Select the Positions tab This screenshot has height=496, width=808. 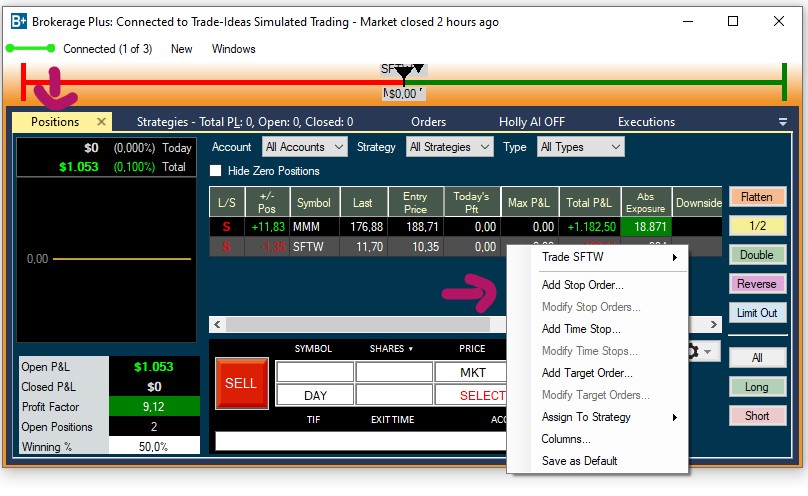coord(55,122)
